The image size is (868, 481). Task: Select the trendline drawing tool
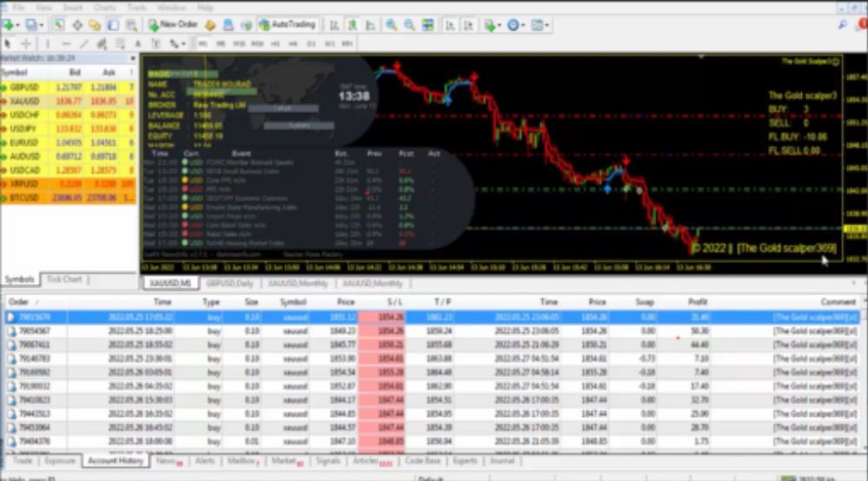83,43
